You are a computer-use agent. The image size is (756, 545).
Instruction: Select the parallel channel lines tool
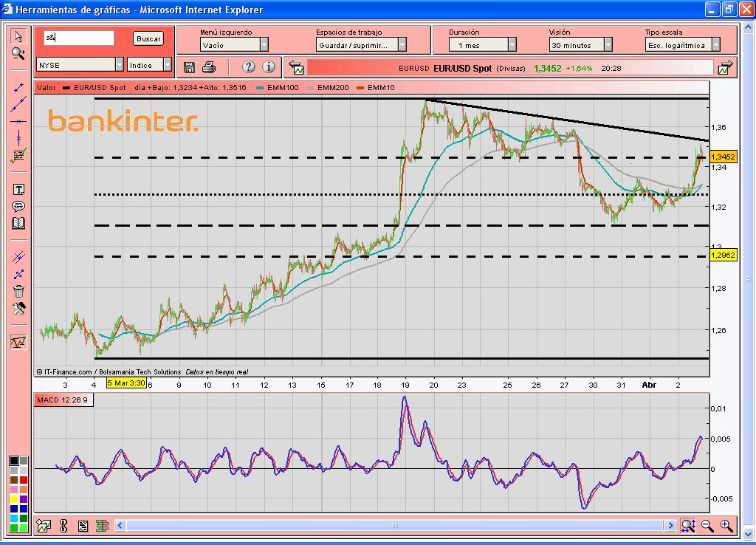point(18,257)
